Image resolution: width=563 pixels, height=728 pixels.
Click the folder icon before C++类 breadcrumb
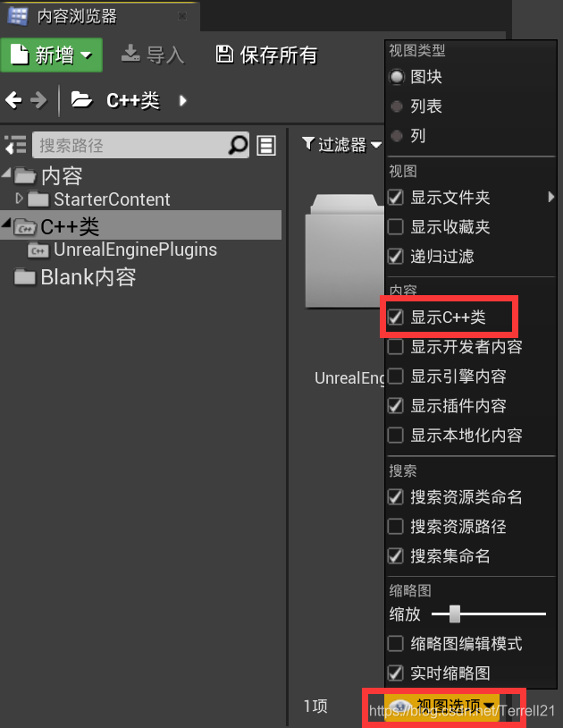pyautogui.click(x=81, y=100)
